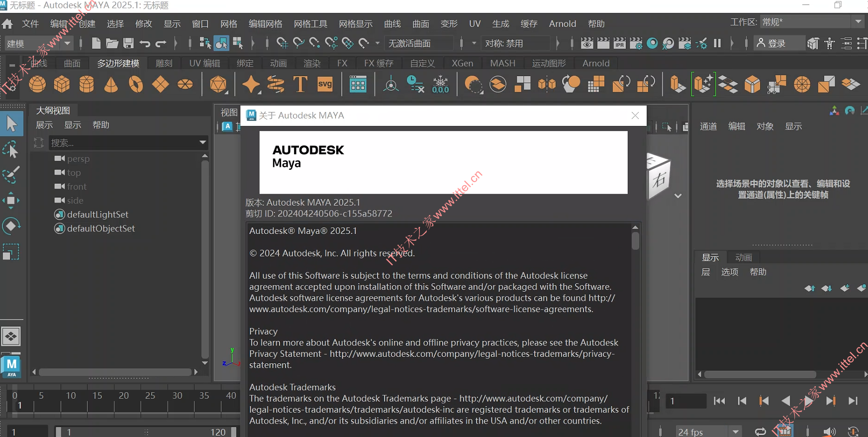Create a polygon cube from the shelf

[x=62, y=84]
